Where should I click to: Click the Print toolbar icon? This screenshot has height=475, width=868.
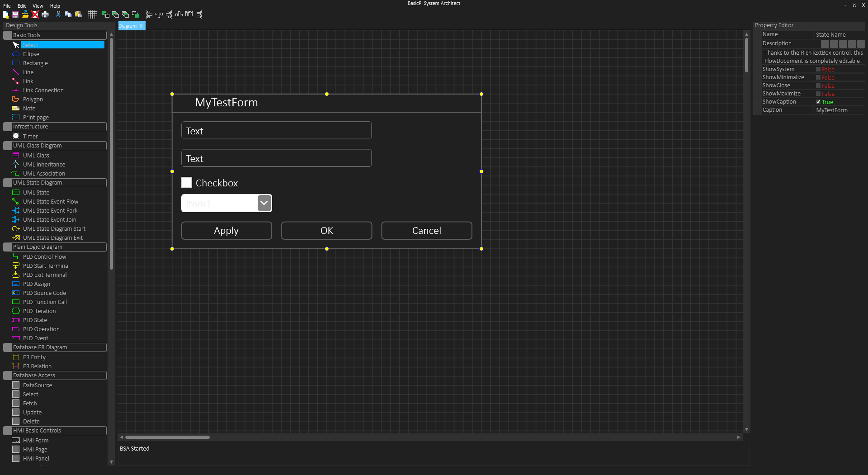coord(45,14)
